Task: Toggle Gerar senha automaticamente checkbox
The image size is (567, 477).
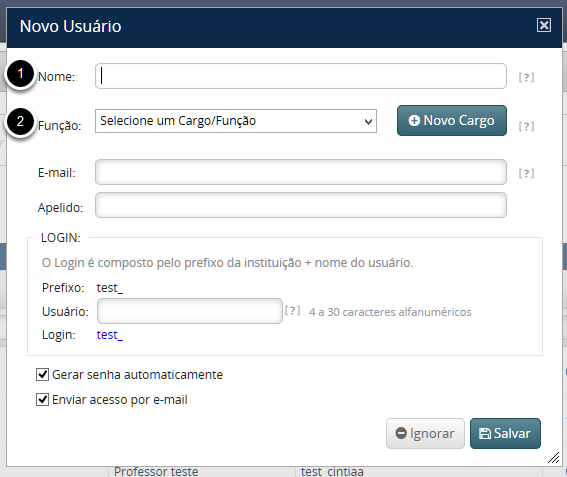Action: [x=42, y=374]
